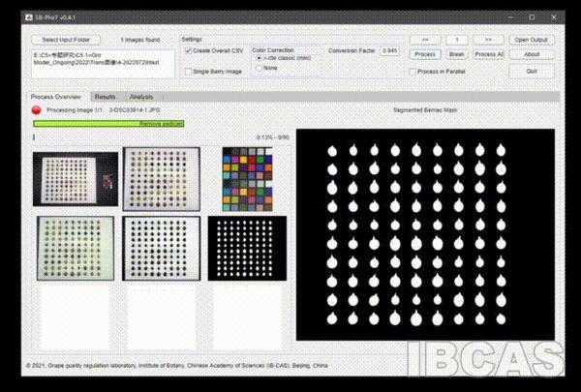Viewport: 581px width, 392px height.
Task: Switch to the Analysis tab
Action: point(141,97)
